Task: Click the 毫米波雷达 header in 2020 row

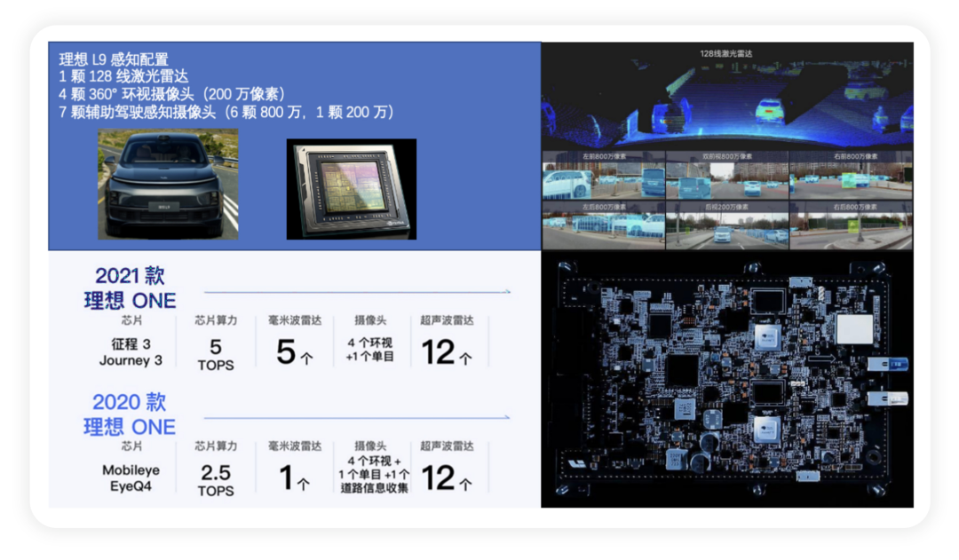Action: [x=295, y=446]
